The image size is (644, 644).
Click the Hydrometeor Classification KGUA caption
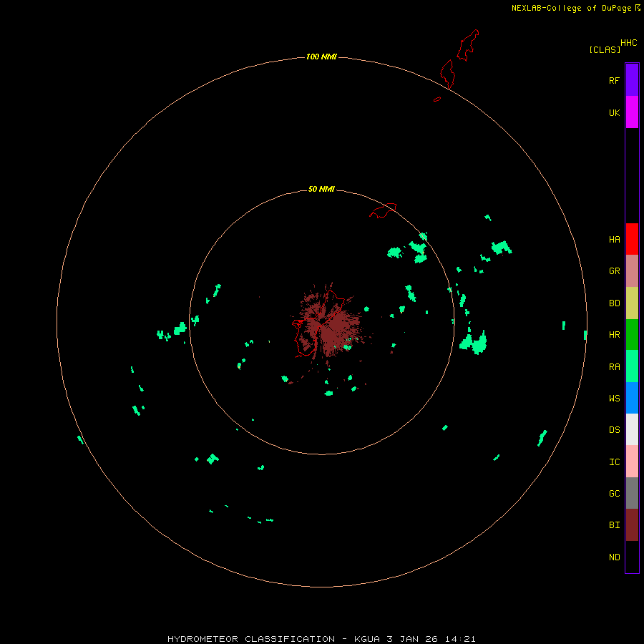[321, 639]
